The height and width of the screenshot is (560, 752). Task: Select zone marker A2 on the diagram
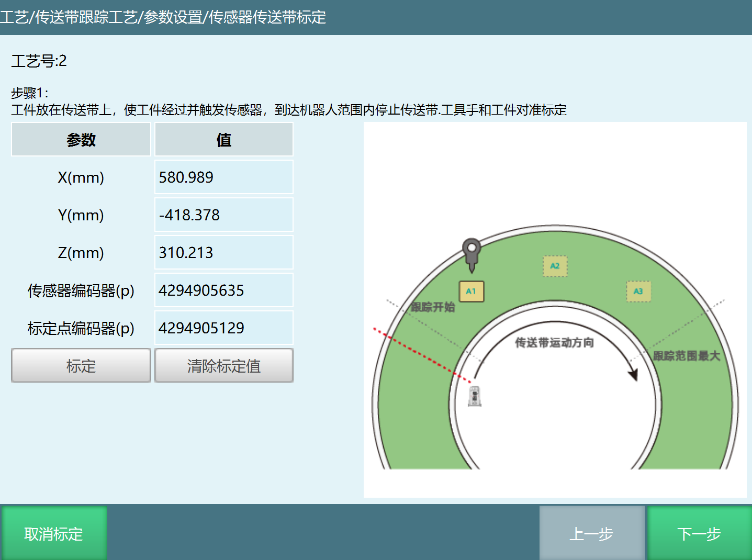555,266
